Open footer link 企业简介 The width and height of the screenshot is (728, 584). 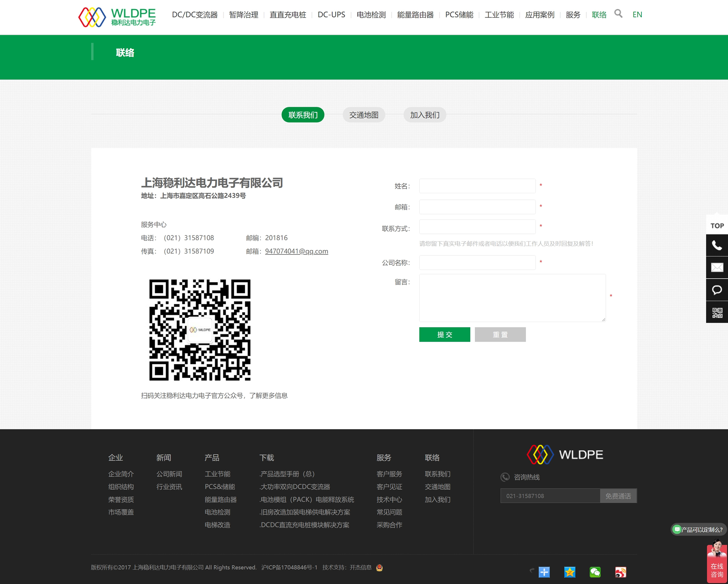coord(121,474)
